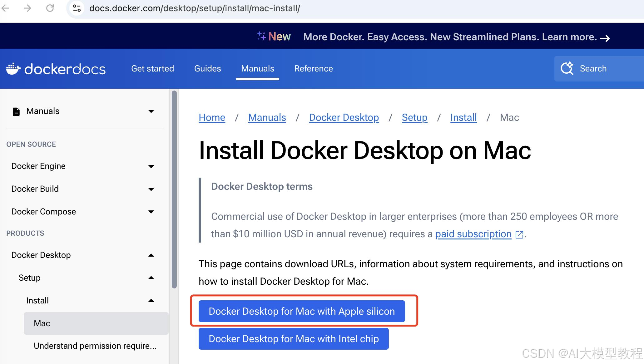The width and height of the screenshot is (644, 364).
Task: Collapse the Docker Desktop section
Action: click(x=151, y=255)
